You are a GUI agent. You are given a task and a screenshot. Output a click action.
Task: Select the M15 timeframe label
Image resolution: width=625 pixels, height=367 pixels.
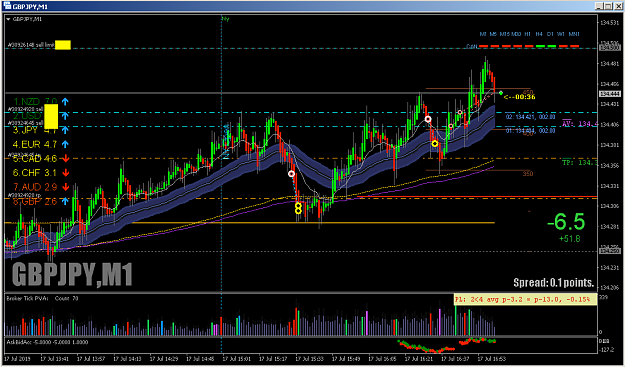click(505, 34)
